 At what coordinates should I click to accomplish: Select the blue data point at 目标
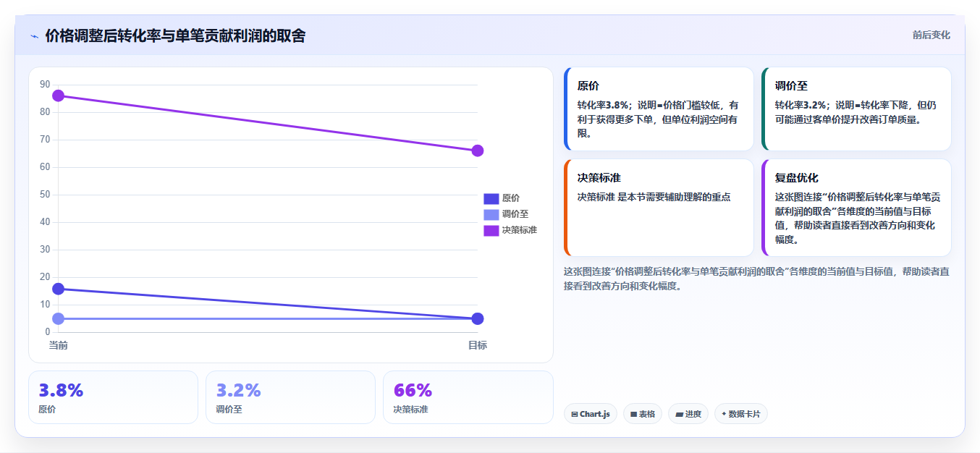[478, 318]
